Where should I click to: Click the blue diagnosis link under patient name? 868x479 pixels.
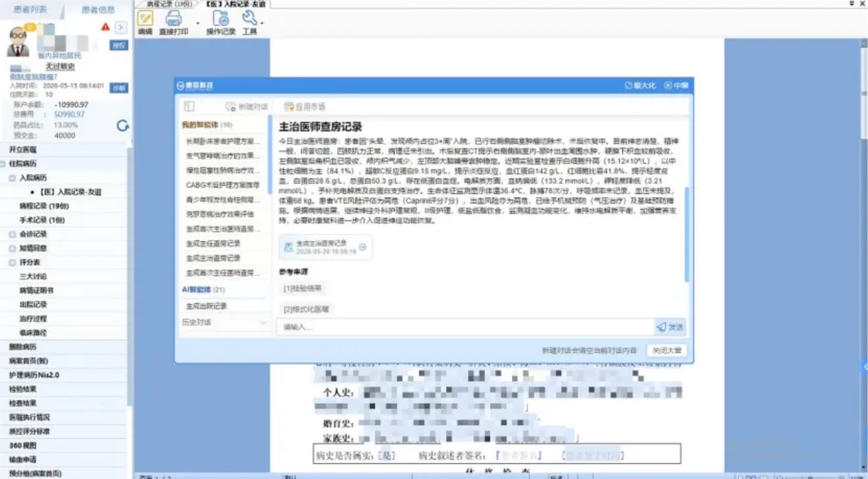33,77
